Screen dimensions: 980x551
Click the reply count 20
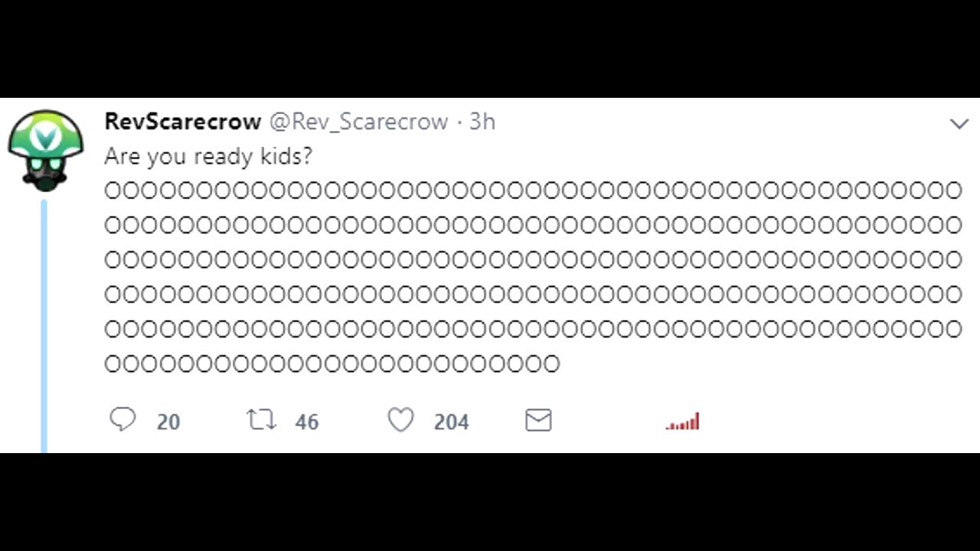168,422
